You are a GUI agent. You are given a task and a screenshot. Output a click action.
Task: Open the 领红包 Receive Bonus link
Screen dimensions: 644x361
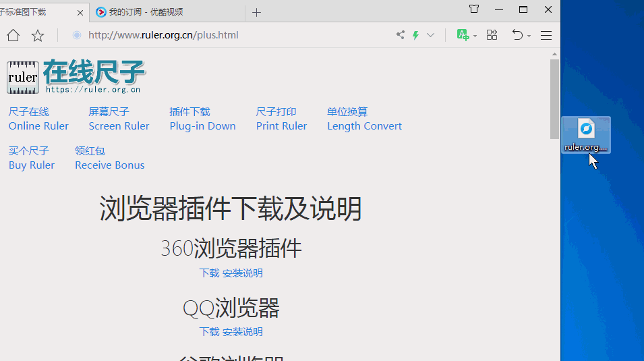coord(110,158)
